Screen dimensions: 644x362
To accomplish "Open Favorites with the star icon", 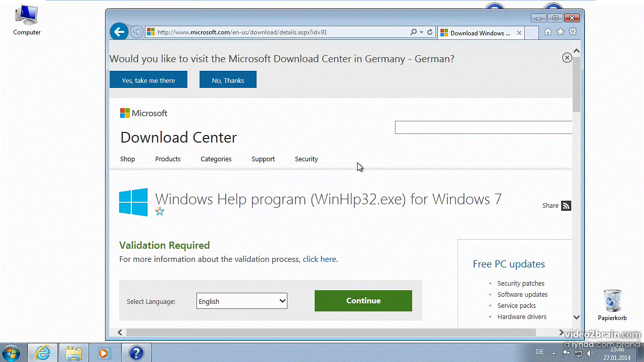I will [560, 31].
